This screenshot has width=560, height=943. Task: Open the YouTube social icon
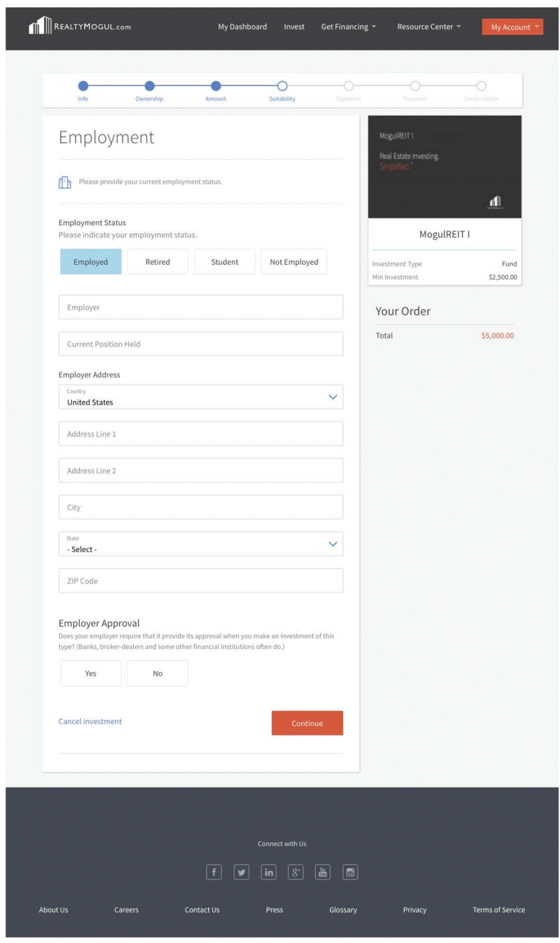coord(323,872)
